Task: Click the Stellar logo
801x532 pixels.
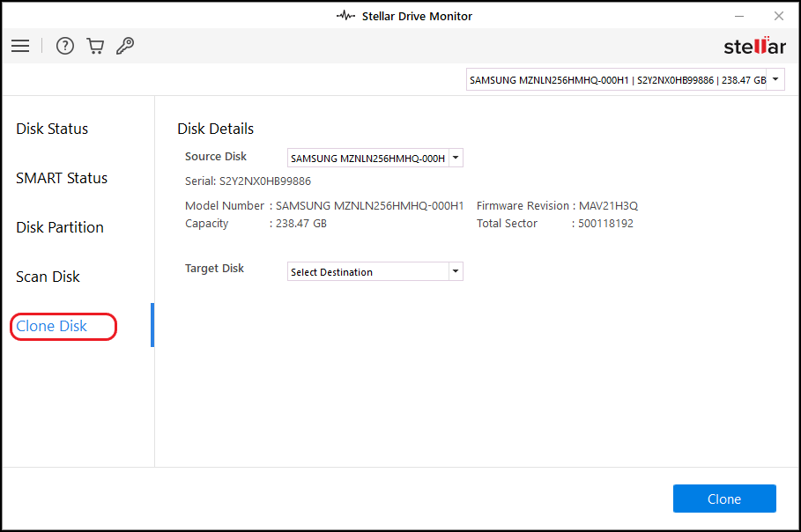Action: [754, 46]
